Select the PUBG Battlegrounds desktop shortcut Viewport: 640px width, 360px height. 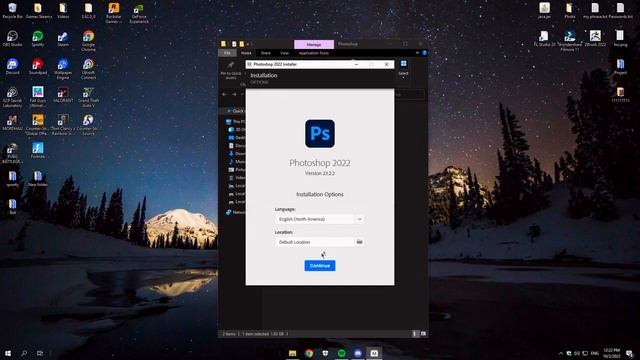(12, 153)
